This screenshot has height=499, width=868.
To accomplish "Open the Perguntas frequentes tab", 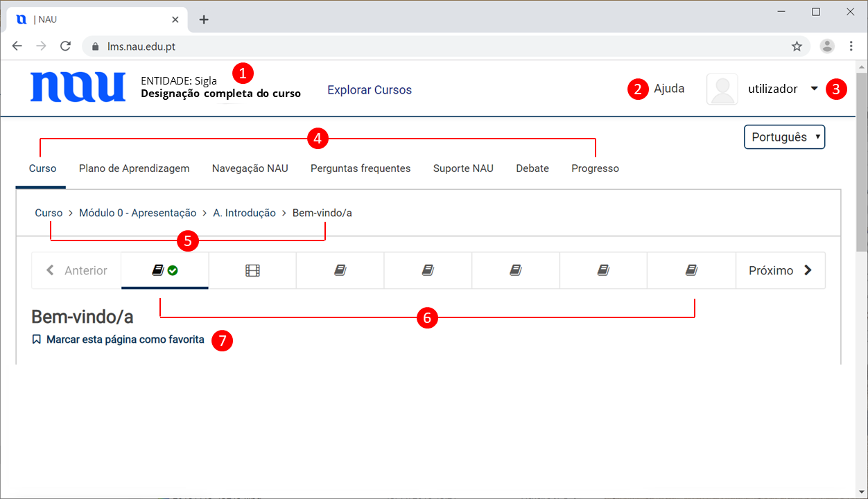I will [361, 168].
